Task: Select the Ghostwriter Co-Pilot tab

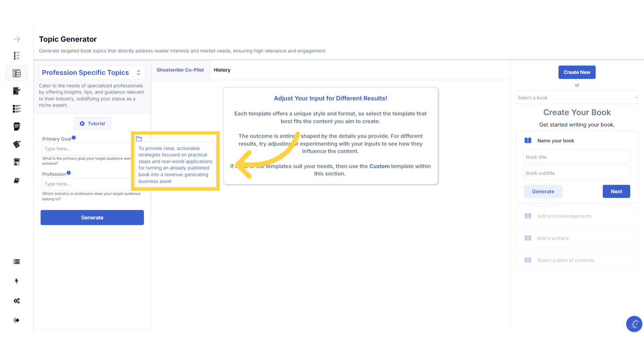Action: [x=180, y=70]
